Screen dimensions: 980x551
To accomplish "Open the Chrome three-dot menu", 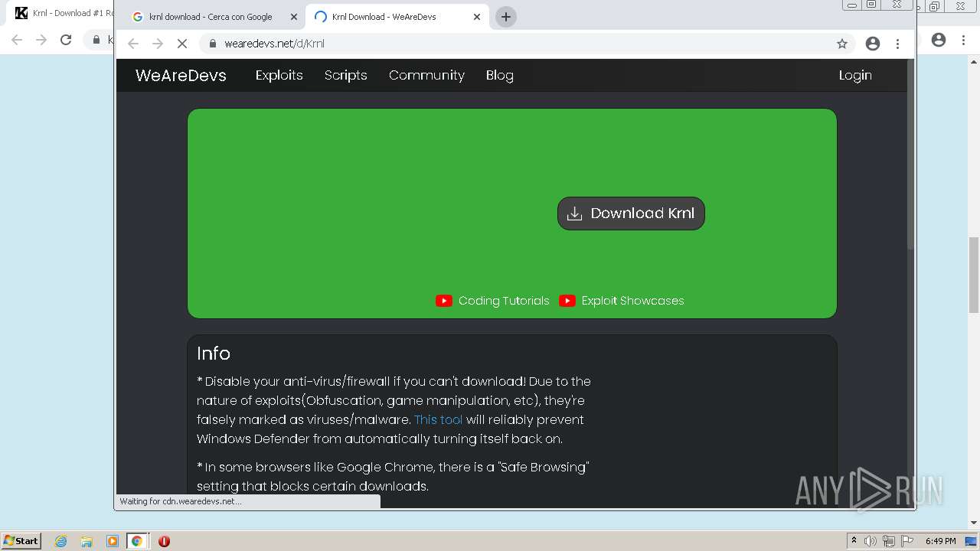I will pyautogui.click(x=897, y=44).
